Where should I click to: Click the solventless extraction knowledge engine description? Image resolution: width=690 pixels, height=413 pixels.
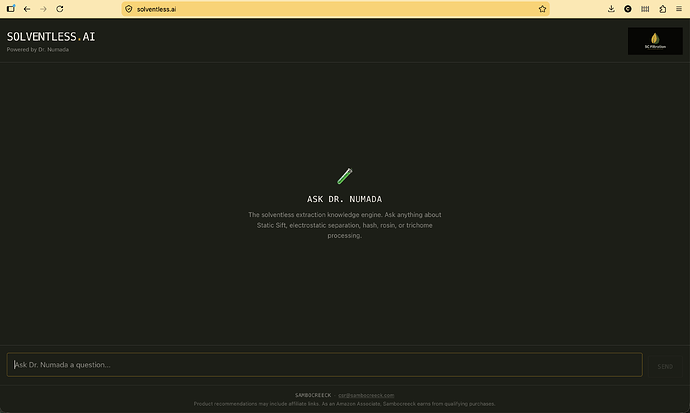click(x=345, y=225)
